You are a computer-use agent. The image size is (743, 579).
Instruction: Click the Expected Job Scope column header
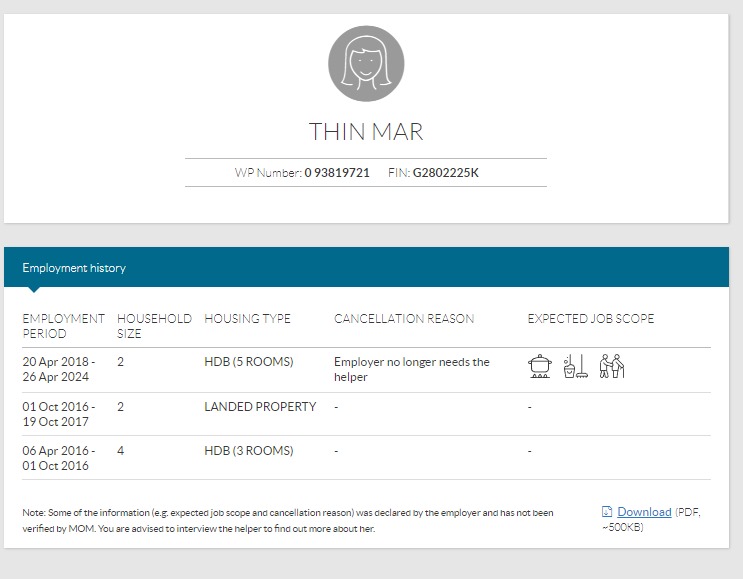590,319
